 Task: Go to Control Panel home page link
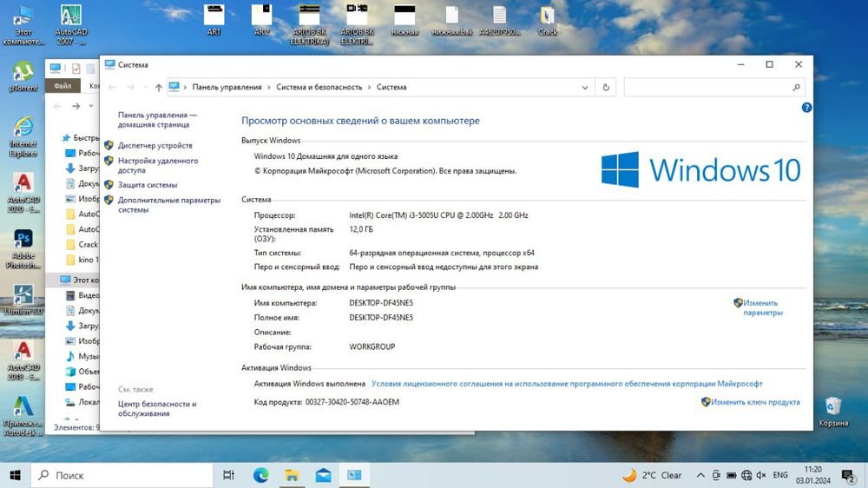(156, 120)
